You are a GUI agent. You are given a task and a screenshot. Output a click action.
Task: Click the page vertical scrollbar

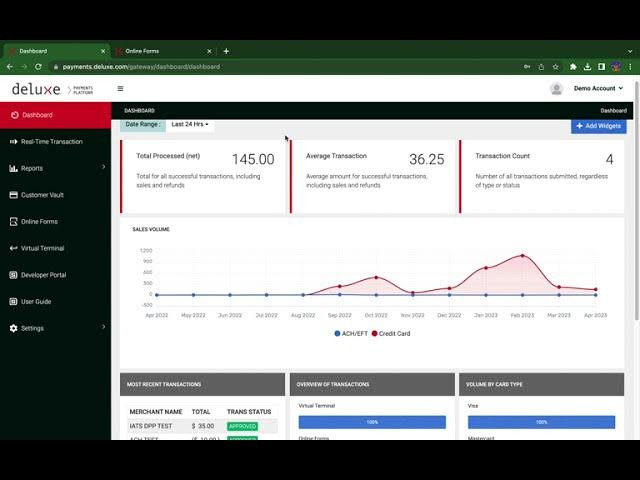[x=637, y=200]
